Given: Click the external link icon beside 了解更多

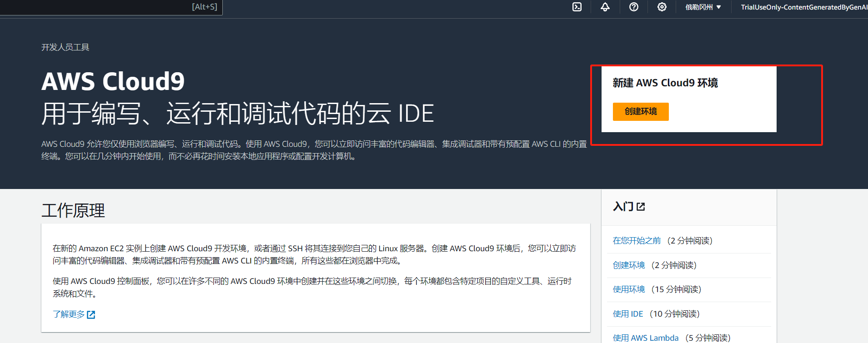Looking at the screenshot, I should point(91,315).
